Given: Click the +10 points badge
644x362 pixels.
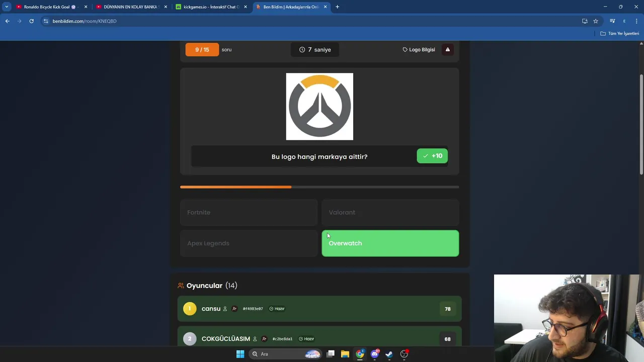Looking at the screenshot, I should point(432,156).
